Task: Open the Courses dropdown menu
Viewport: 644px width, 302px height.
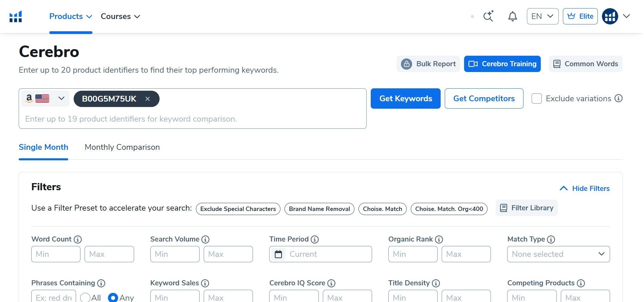Action: 121,16
